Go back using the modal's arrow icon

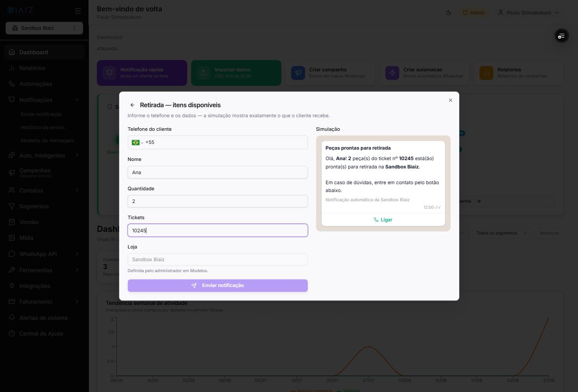[x=132, y=105]
